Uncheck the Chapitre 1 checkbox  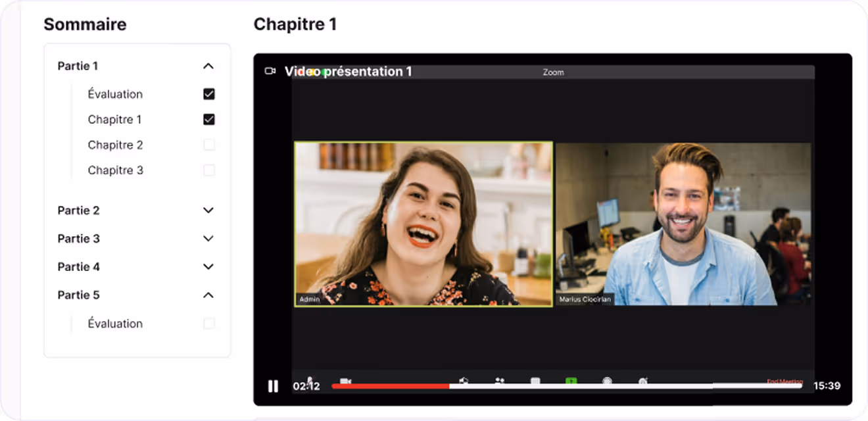tap(209, 120)
